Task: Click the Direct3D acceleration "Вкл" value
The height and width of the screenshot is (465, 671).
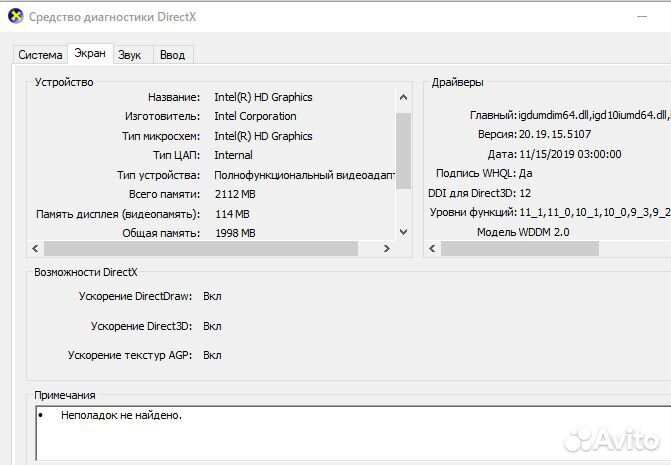Action: click(x=212, y=326)
